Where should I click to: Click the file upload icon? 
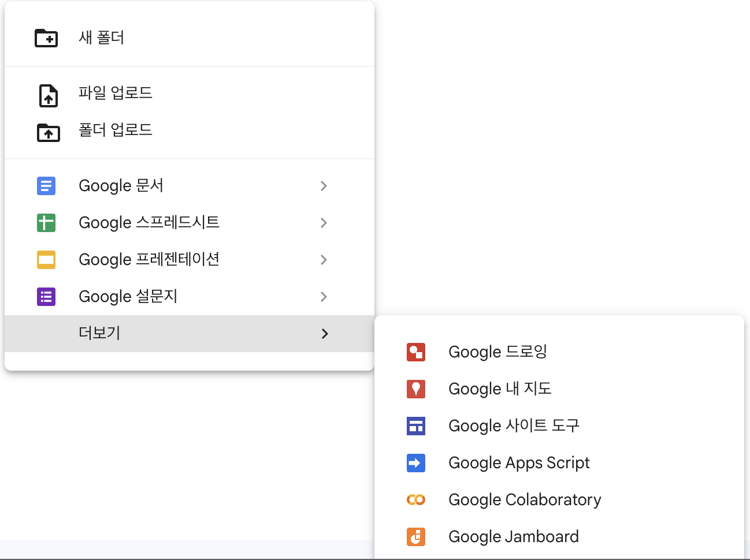[49, 95]
